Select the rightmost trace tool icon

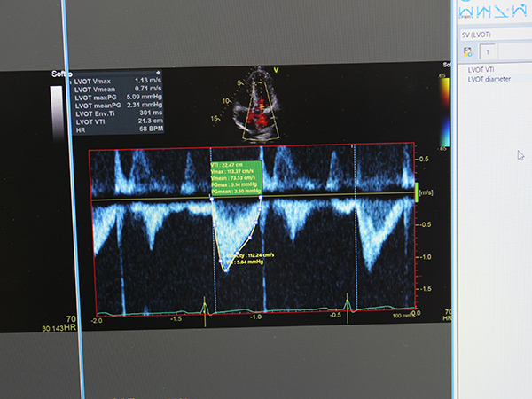(x=519, y=10)
